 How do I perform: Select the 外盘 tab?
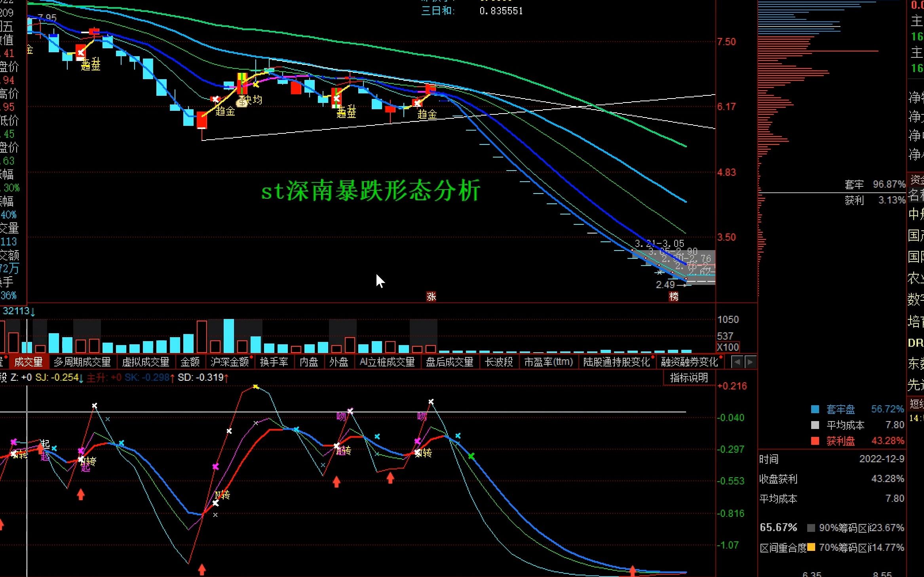pyautogui.click(x=339, y=362)
